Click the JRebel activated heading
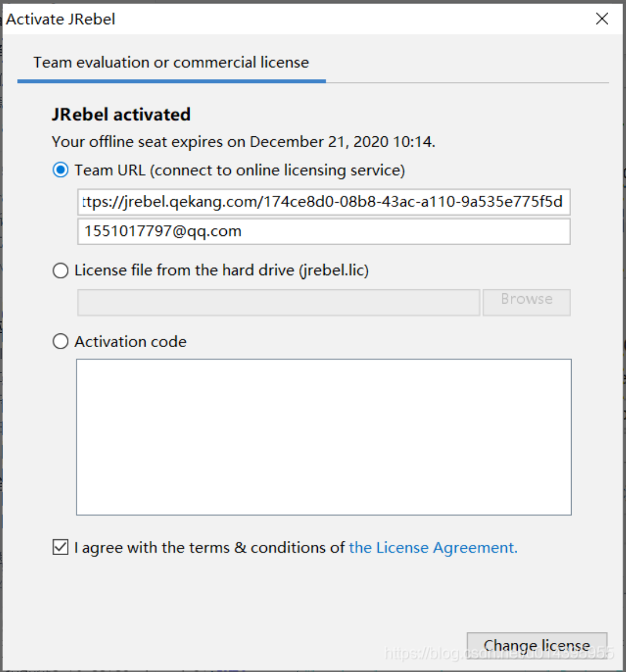Viewport: 626px width, 672px height. point(121,115)
